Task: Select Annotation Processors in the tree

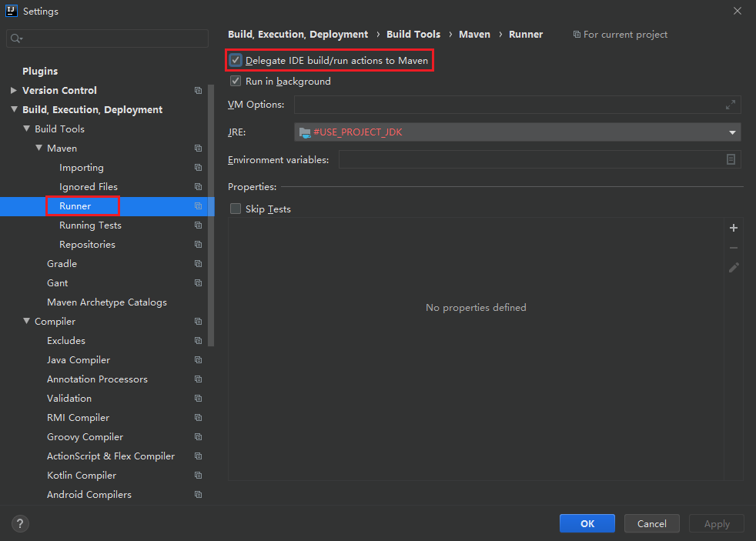Action: tap(97, 379)
